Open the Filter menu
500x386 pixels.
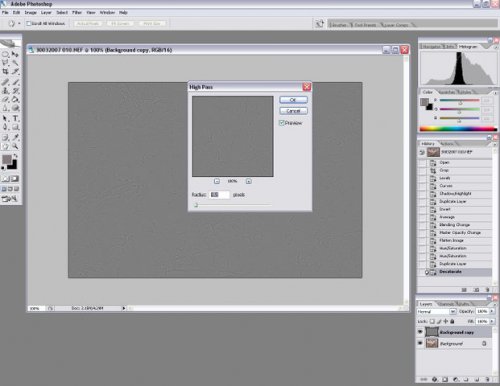pyautogui.click(x=77, y=12)
